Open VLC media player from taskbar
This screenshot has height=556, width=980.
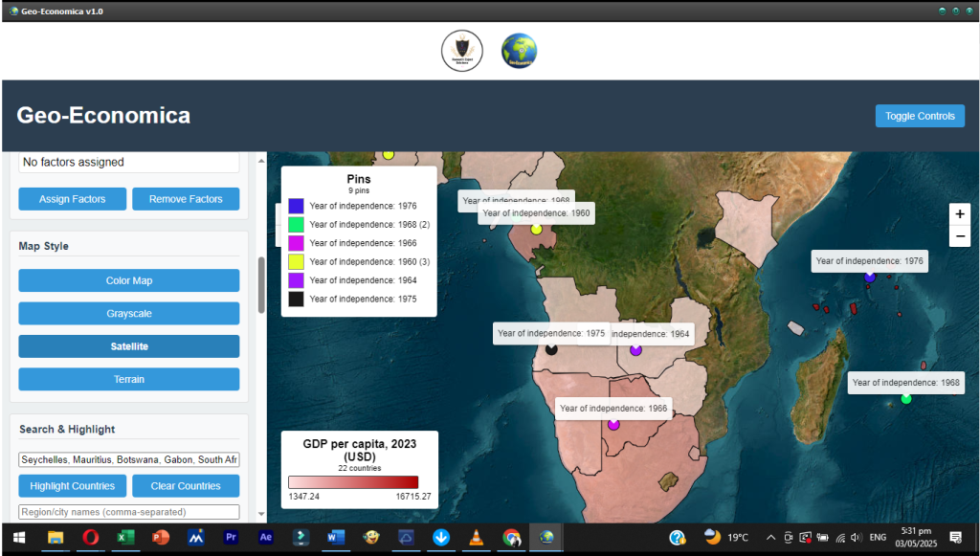coord(476,538)
